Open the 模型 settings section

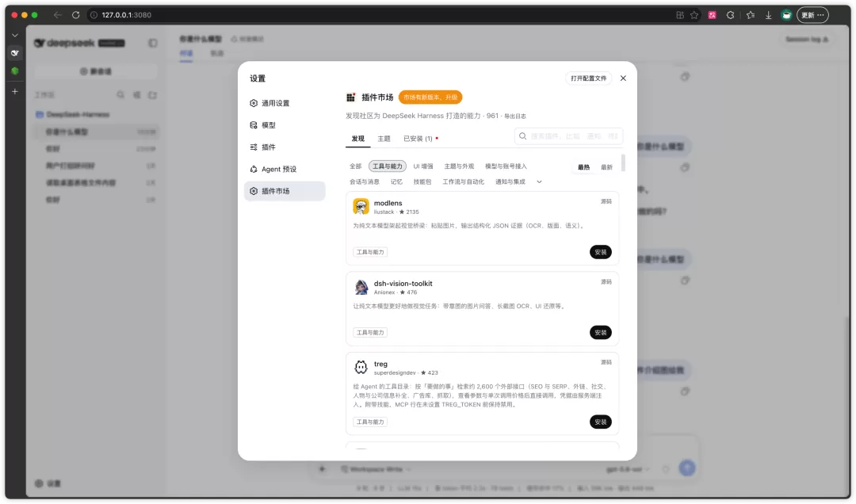tap(285, 125)
